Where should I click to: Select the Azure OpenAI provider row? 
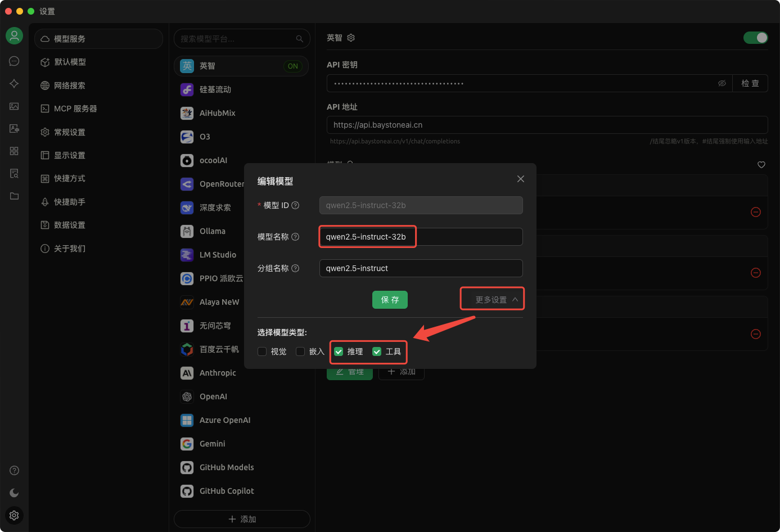[x=241, y=420]
